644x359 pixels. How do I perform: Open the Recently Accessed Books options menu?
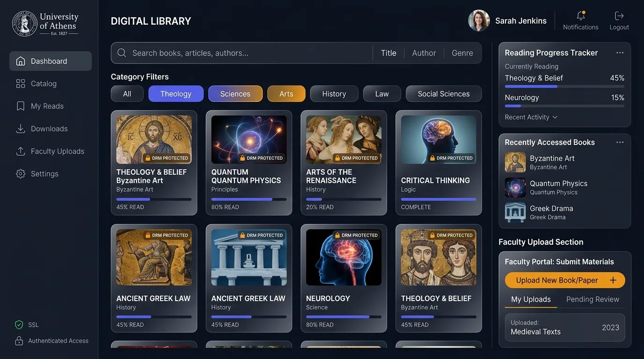pos(620,142)
